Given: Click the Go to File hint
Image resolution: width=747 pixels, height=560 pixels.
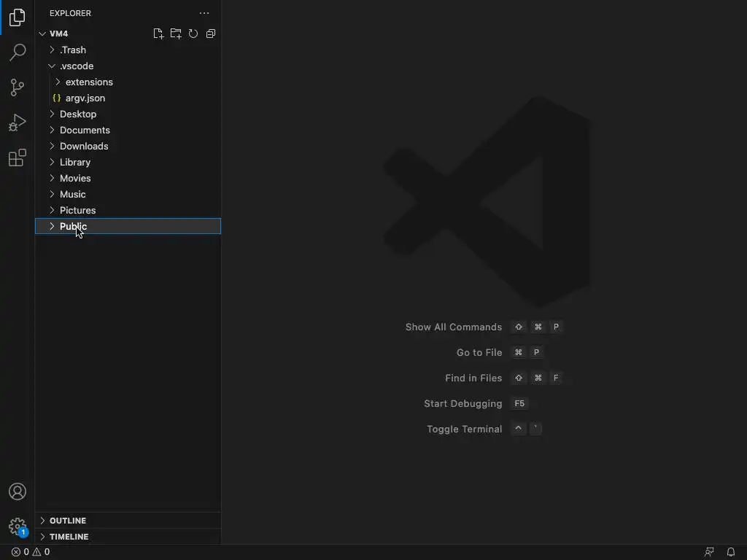Looking at the screenshot, I should click(479, 352).
